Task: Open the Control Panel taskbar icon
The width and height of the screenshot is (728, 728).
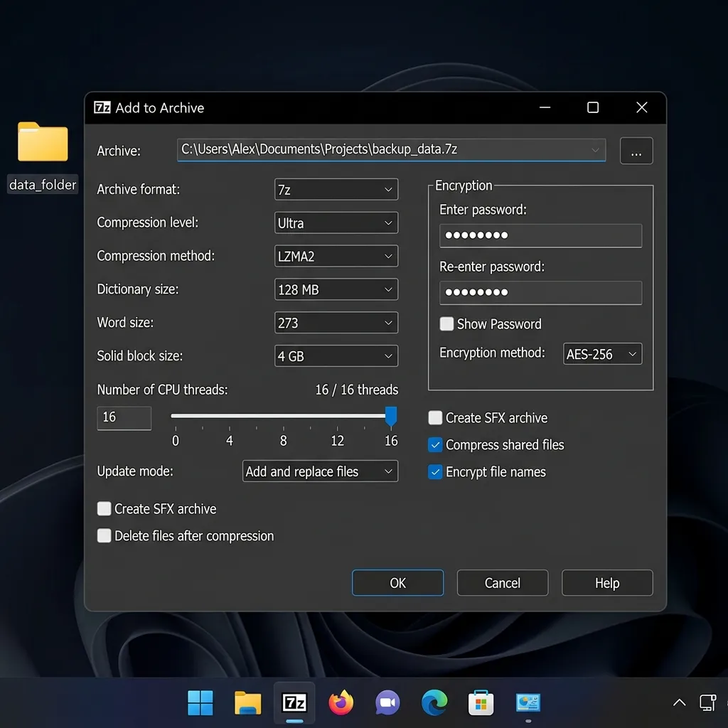Action: click(x=528, y=702)
